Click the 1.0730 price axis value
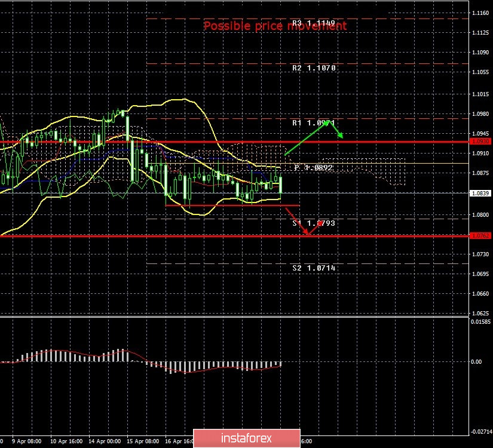Screen dimensions: 493x448 click(480, 254)
